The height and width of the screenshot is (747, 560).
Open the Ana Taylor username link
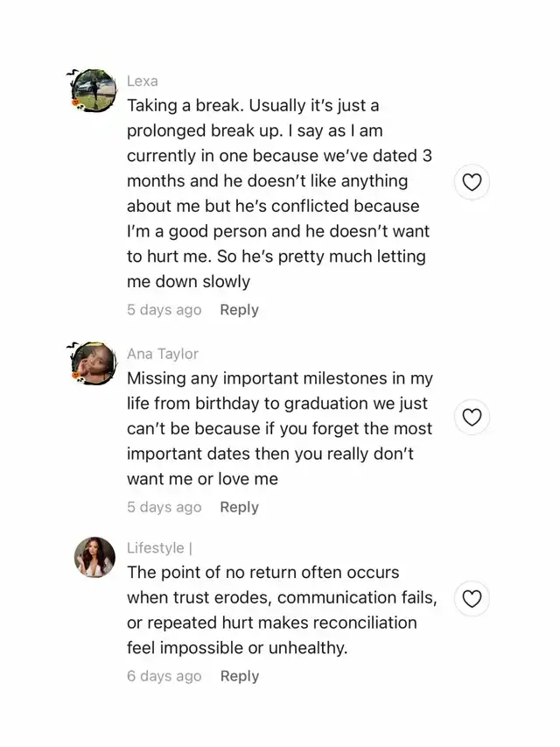pyautogui.click(x=163, y=354)
